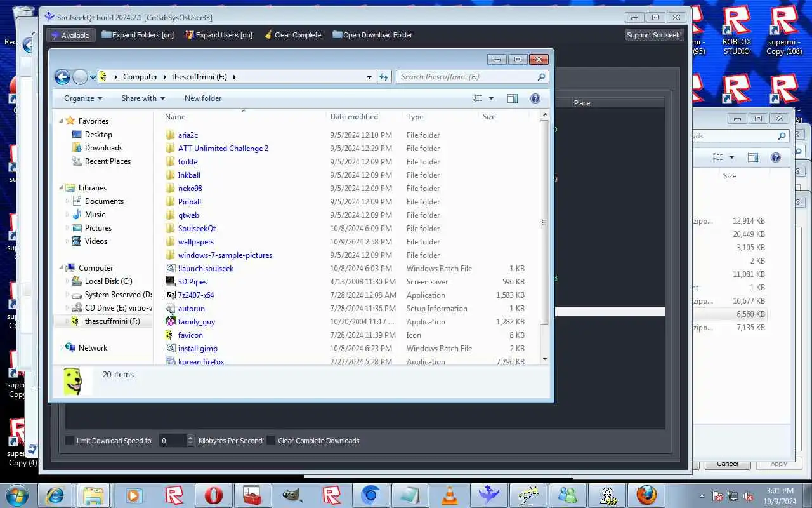
Task: Toggle Limit Download Speed checkbox
Action: (70, 441)
